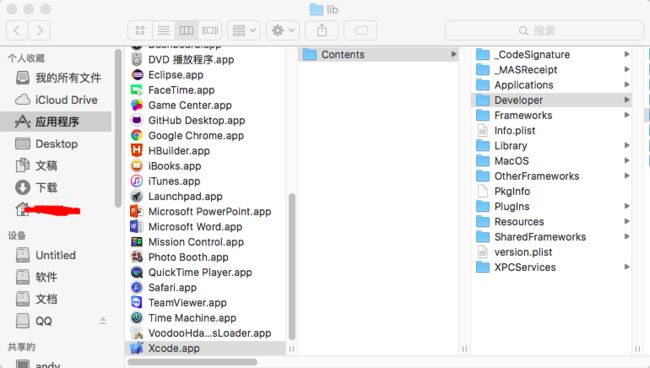Select iTunes.app

[x=205, y=181]
